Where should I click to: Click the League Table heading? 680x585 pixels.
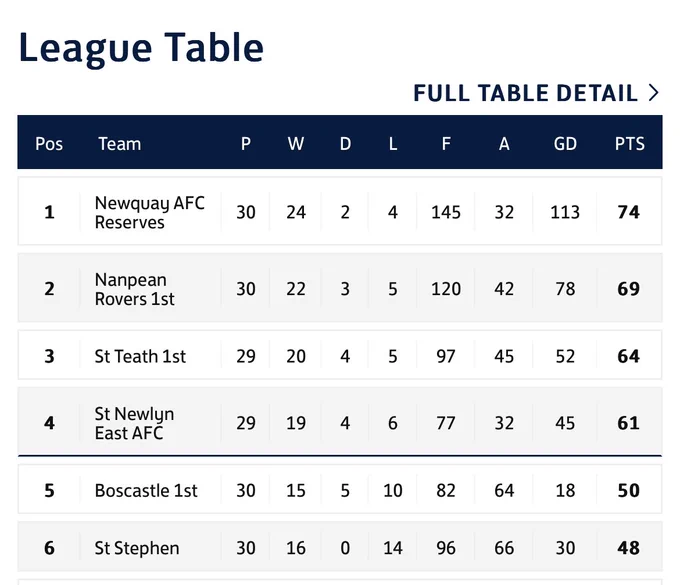(x=141, y=48)
